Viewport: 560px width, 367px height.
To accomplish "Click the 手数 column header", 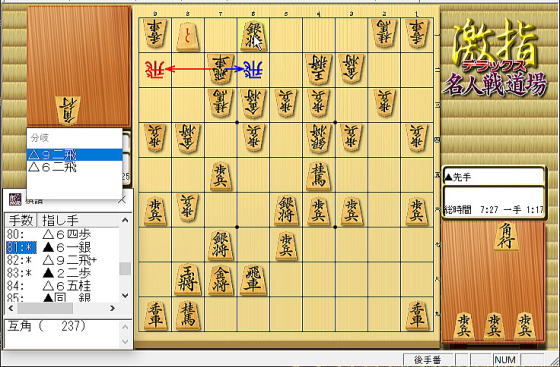I will point(21,220).
